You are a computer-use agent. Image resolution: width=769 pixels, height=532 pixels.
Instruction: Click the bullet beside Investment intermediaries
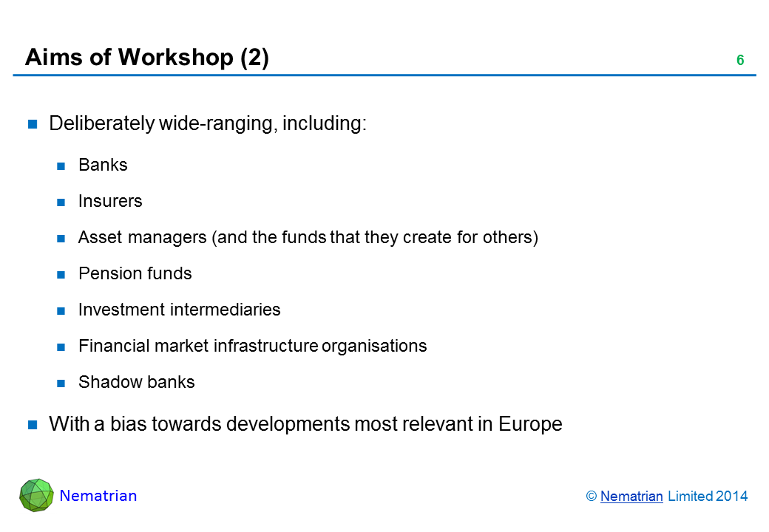(x=62, y=310)
